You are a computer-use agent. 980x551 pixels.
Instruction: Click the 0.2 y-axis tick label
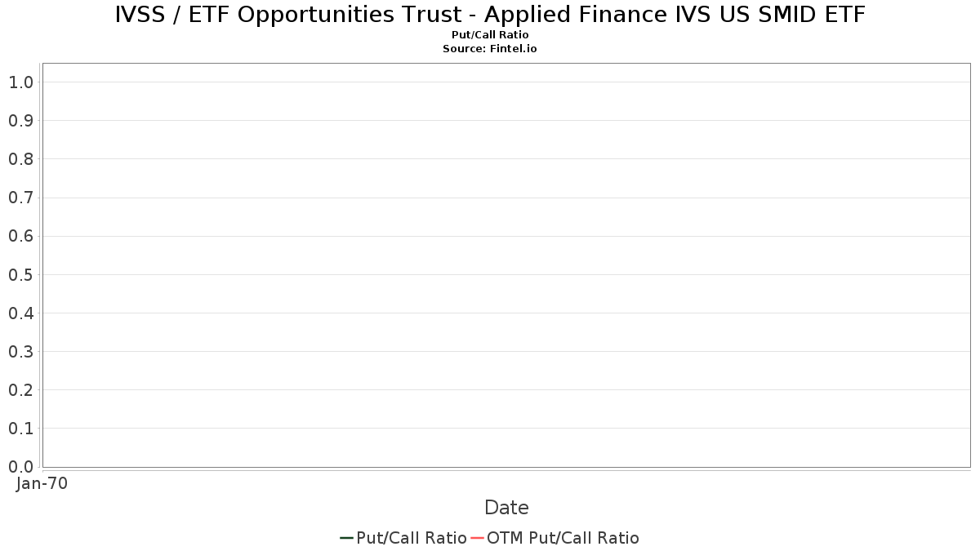click(20, 390)
